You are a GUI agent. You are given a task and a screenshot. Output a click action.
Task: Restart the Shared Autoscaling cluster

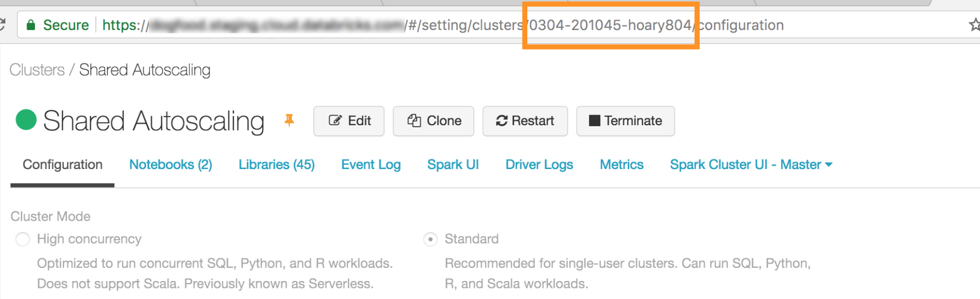[x=525, y=121]
